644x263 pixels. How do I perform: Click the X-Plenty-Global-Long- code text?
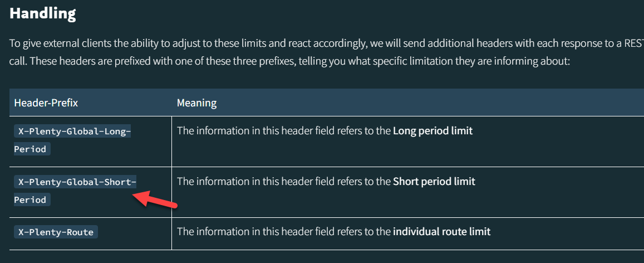[72, 131]
